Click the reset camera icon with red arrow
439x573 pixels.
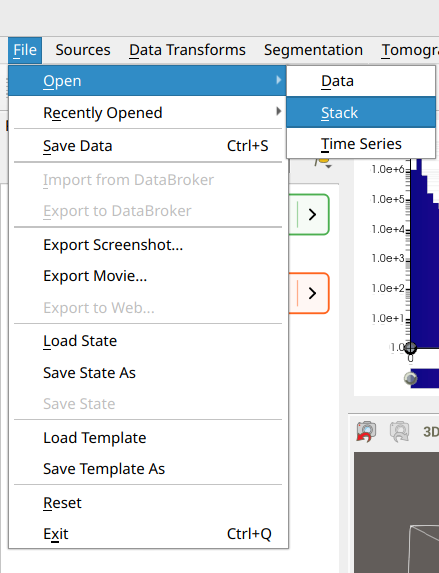coord(366,432)
